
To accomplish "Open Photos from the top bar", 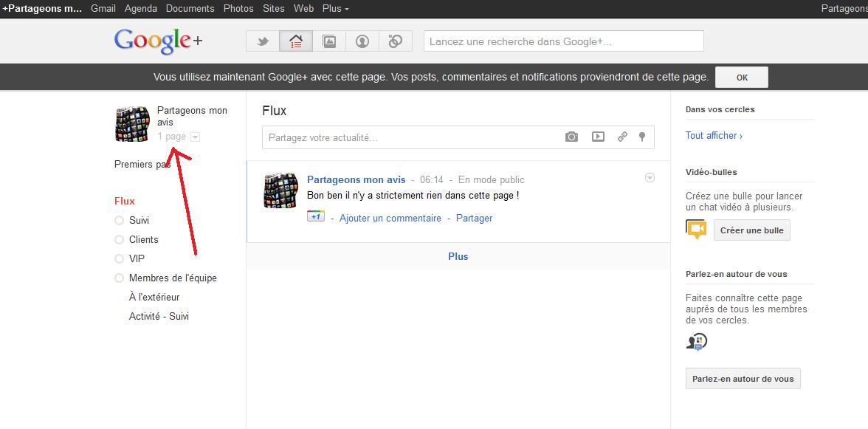I will click(x=238, y=8).
